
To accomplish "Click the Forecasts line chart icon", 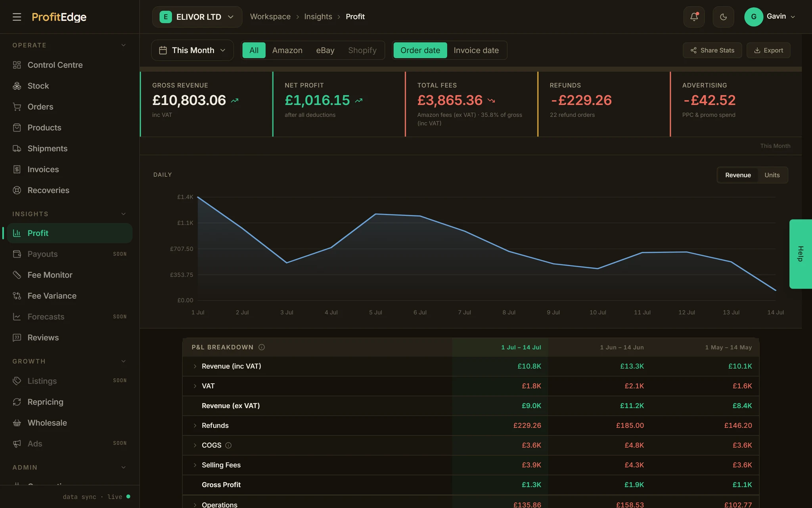I will (17, 317).
